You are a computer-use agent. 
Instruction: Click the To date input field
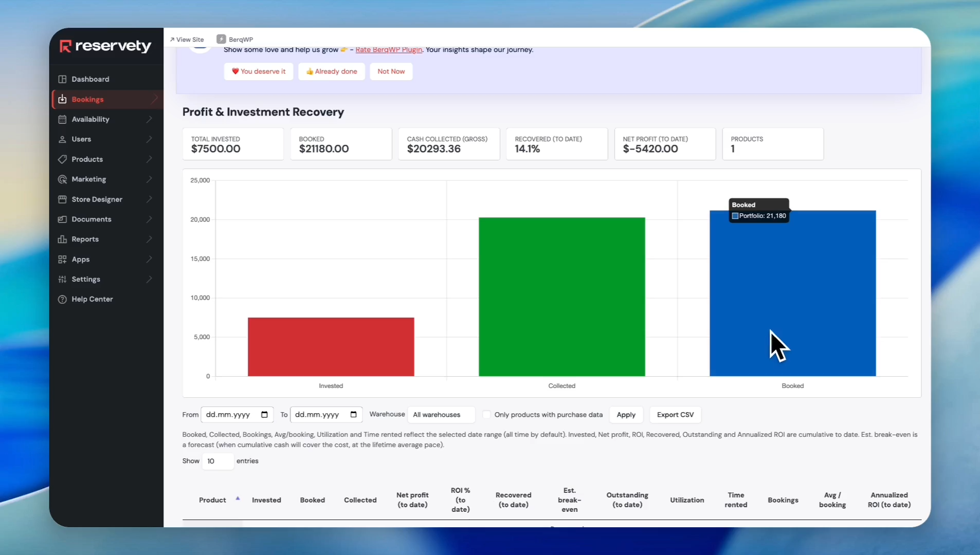click(x=326, y=415)
